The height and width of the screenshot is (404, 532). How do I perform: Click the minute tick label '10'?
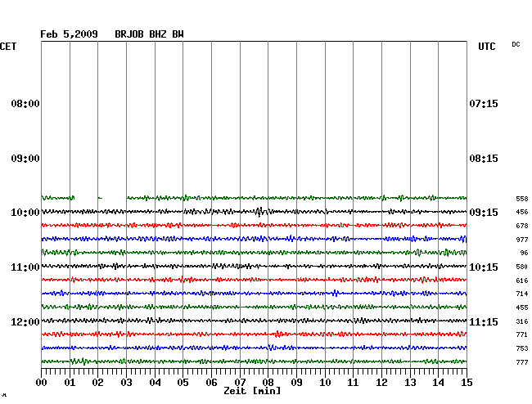[325, 383]
